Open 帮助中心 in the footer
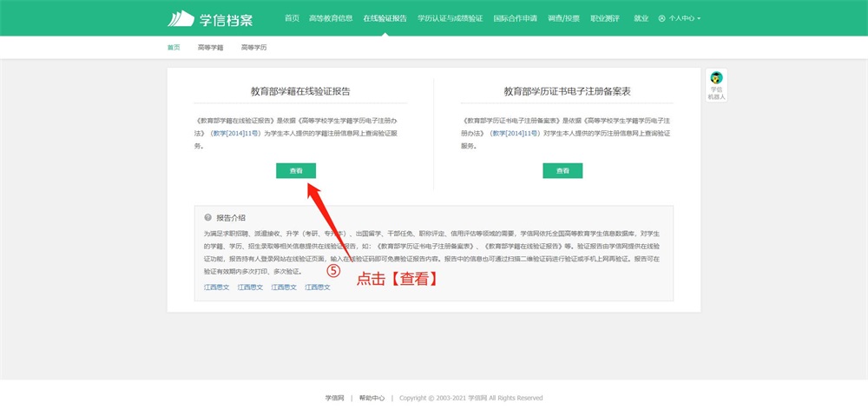 coord(372,398)
